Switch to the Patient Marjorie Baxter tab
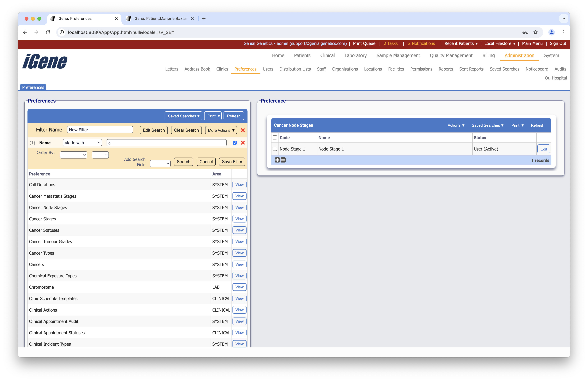Screen dimensions: 588x381 tap(159, 19)
